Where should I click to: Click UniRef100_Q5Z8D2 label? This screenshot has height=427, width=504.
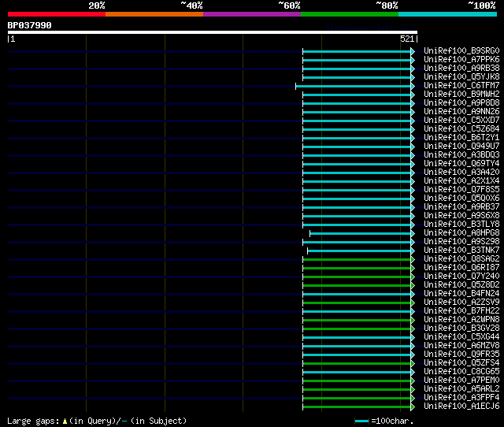tap(461, 285)
